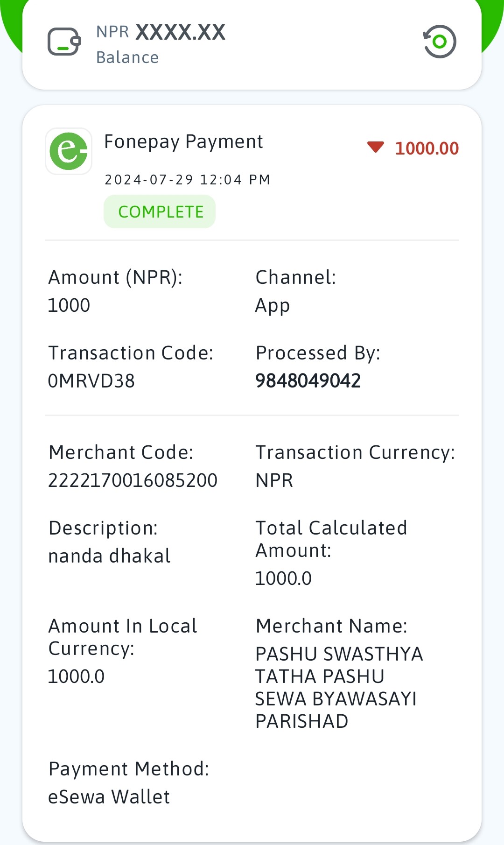Tap processed by number 9848049042
The image size is (504, 845).
pyautogui.click(x=308, y=381)
